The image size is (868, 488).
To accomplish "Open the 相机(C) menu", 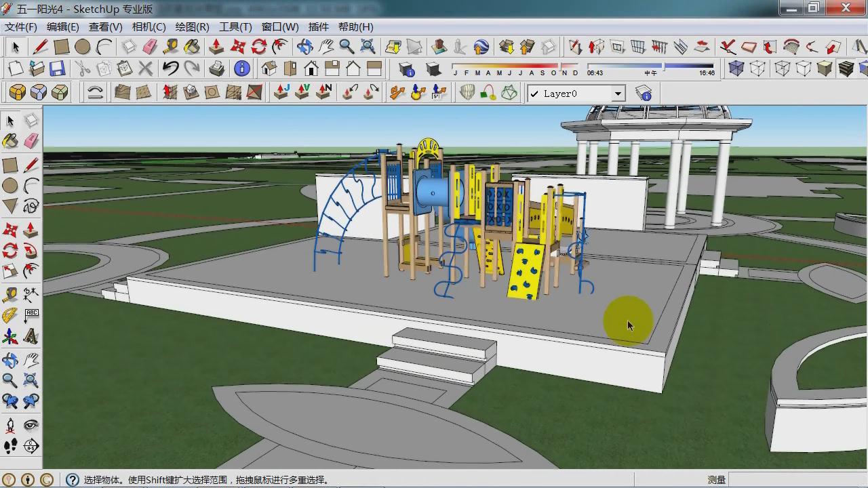I will (x=149, y=26).
